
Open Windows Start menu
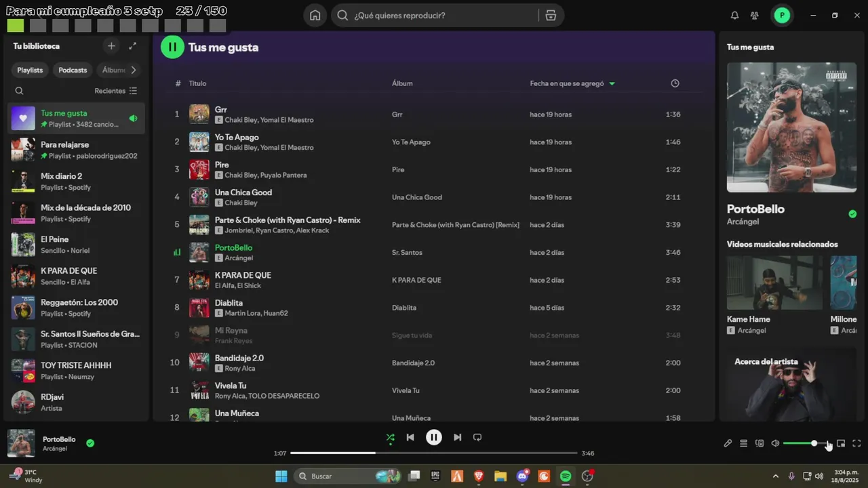pyautogui.click(x=281, y=476)
